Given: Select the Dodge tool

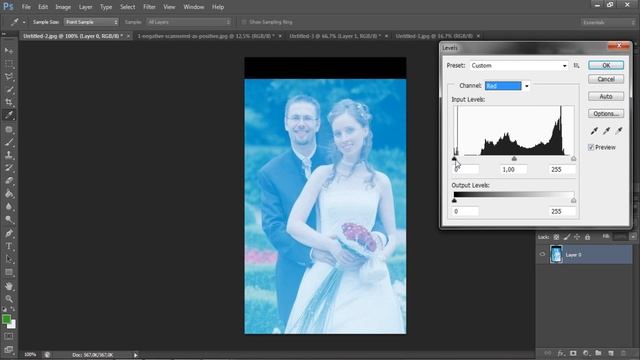Looking at the screenshot, I should [x=9, y=220].
